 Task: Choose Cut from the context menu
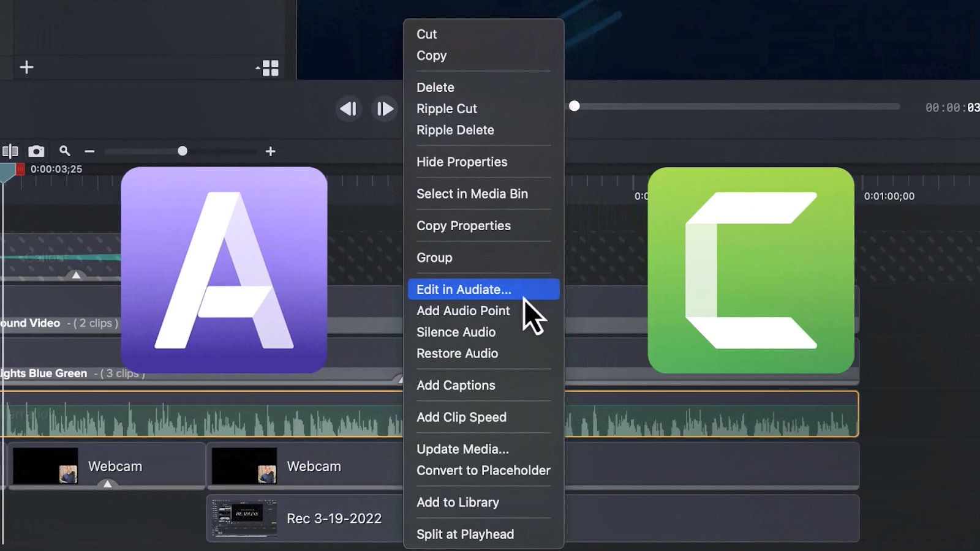pyautogui.click(x=426, y=34)
